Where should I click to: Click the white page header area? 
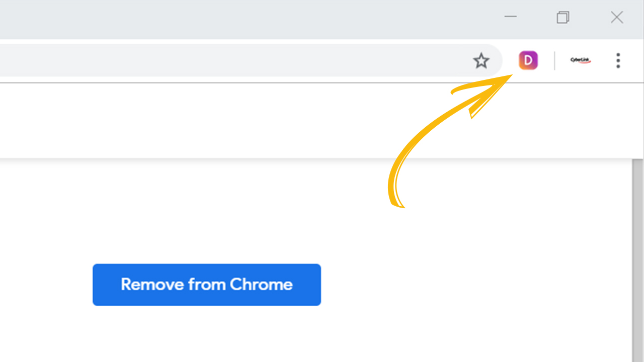322,121
